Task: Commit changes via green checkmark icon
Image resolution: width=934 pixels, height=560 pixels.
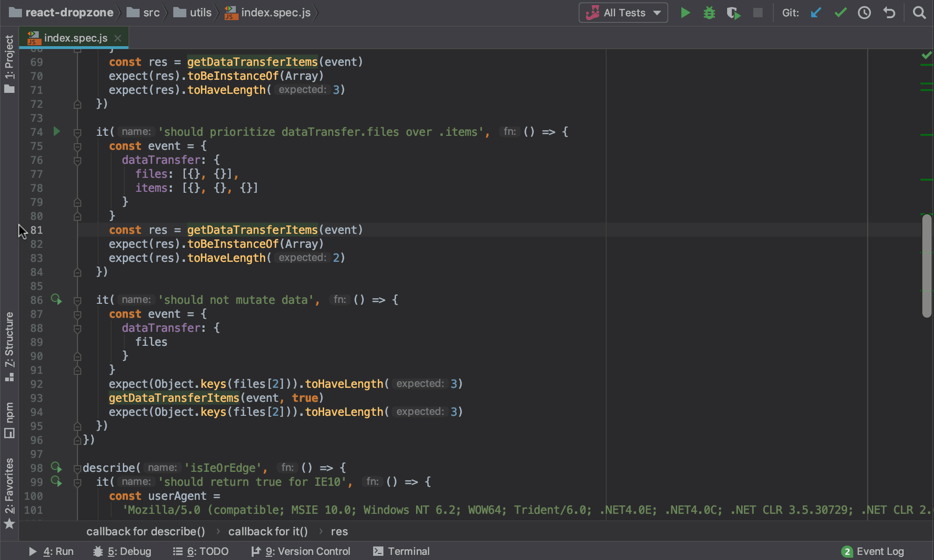Action: pyautogui.click(x=840, y=13)
